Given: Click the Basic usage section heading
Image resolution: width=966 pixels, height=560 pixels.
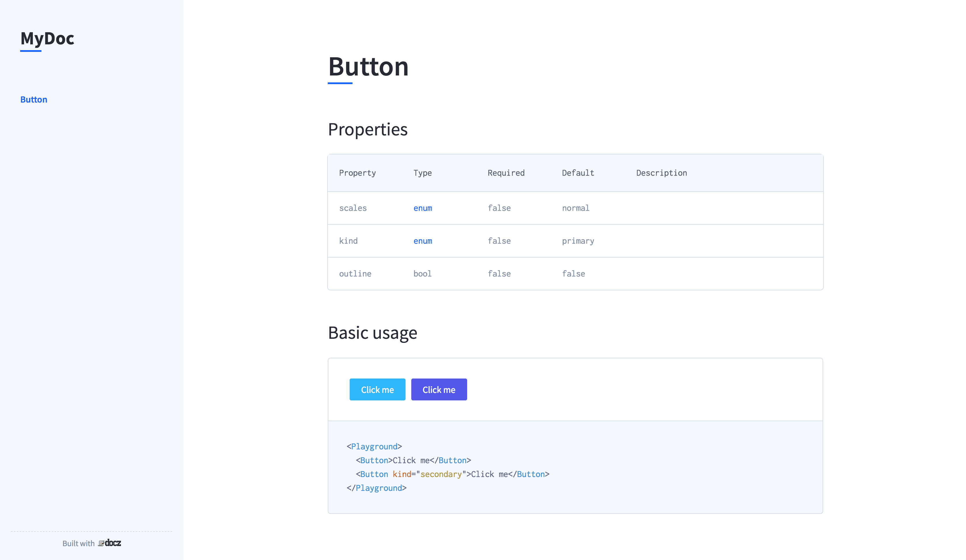Looking at the screenshot, I should pyautogui.click(x=372, y=333).
